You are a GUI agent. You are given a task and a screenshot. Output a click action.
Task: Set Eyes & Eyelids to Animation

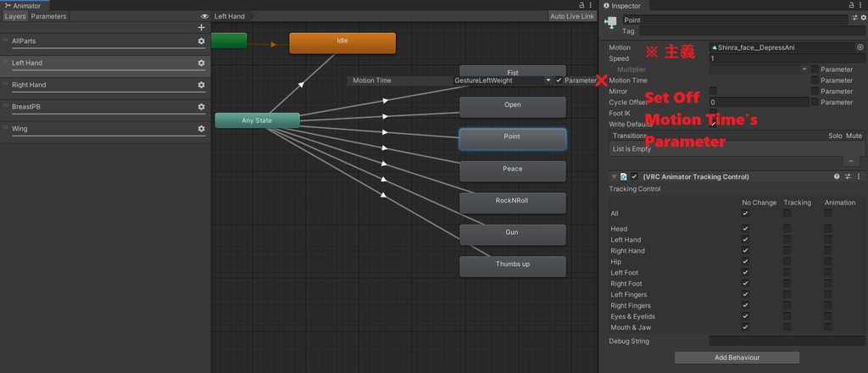tap(827, 316)
